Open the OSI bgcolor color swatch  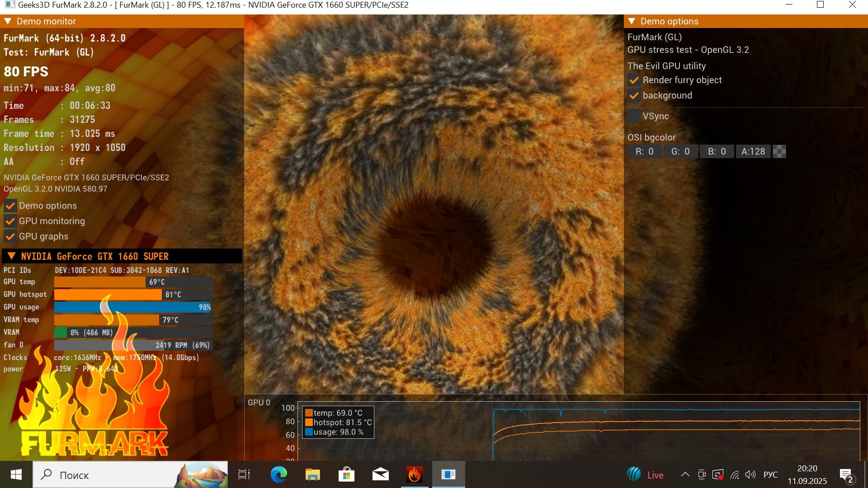(x=779, y=151)
